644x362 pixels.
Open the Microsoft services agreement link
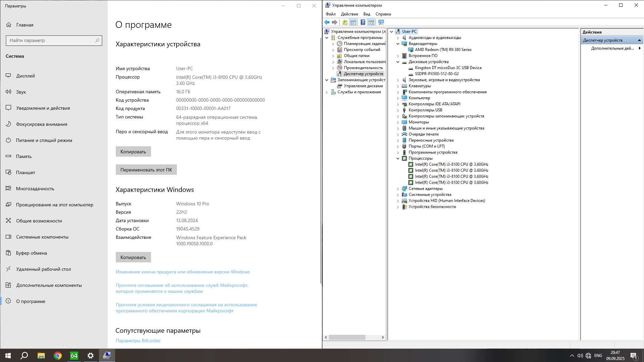coord(182,288)
